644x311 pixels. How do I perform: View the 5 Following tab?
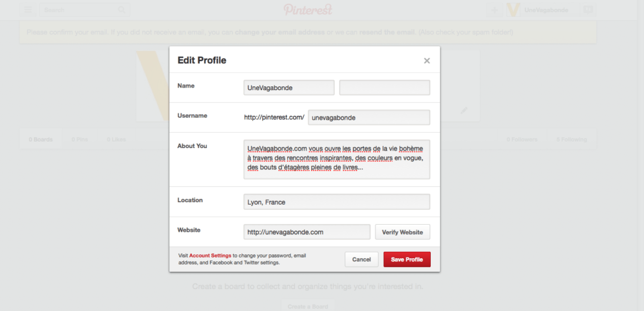point(571,139)
